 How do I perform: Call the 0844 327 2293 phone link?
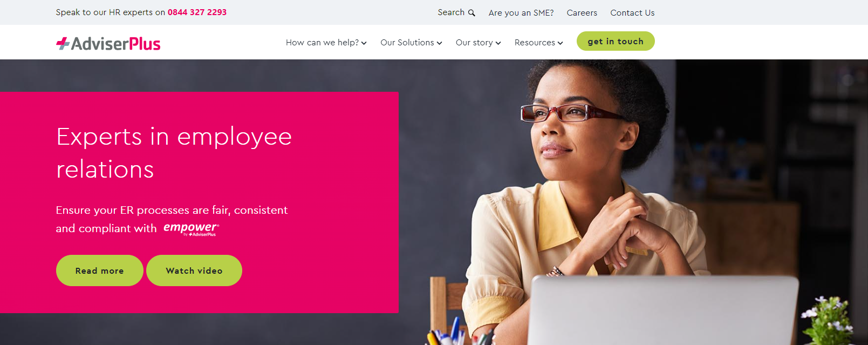point(197,12)
